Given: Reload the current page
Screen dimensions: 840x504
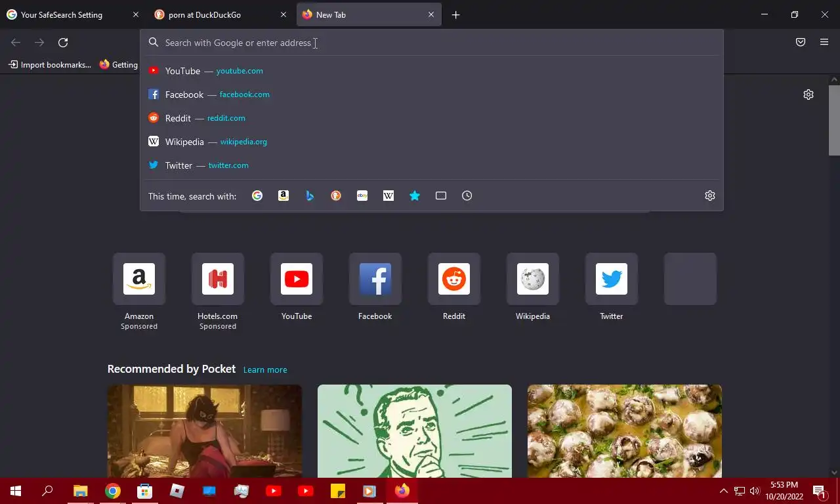Looking at the screenshot, I should pos(63,42).
